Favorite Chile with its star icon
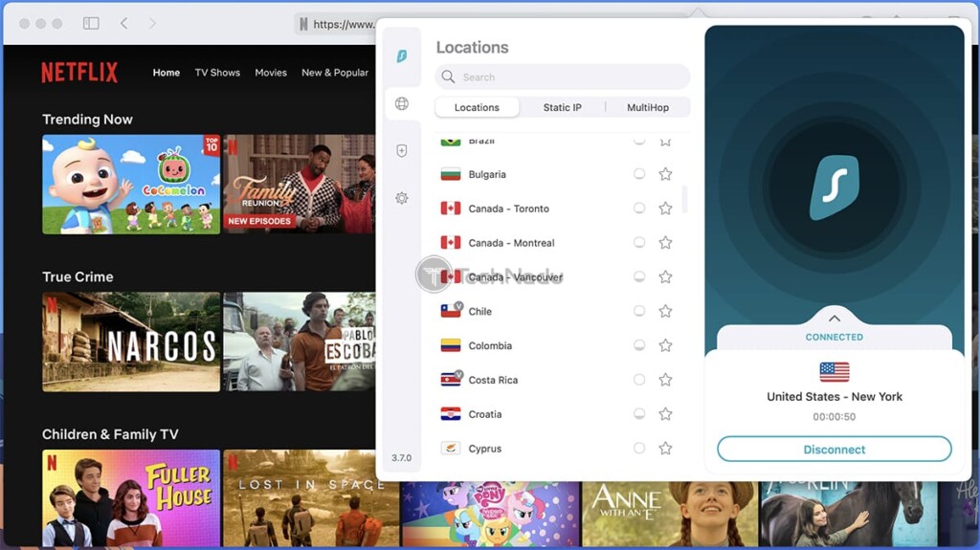The image size is (980, 550). [666, 311]
